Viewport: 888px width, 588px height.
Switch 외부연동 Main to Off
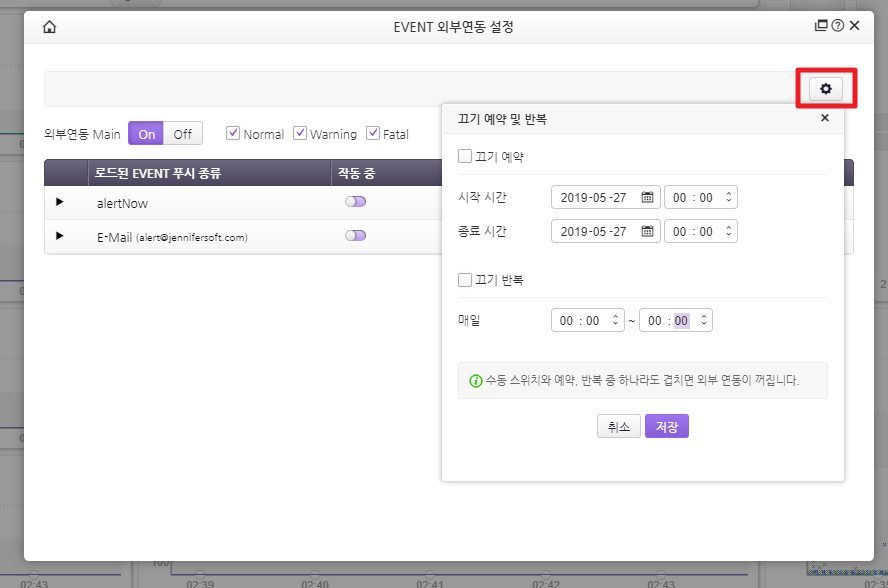(x=183, y=134)
